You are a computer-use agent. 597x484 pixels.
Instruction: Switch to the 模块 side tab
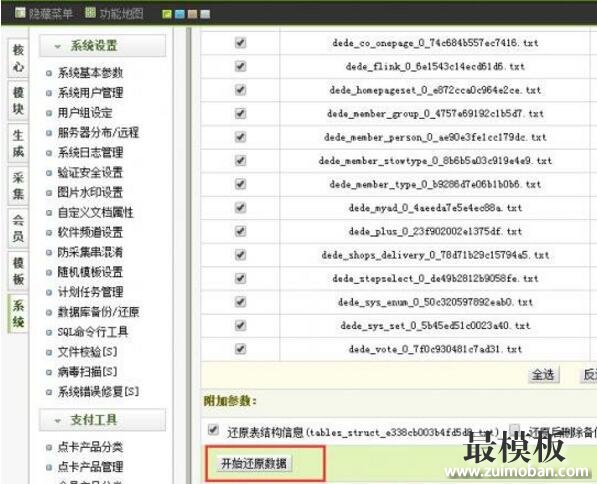(18, 101)
